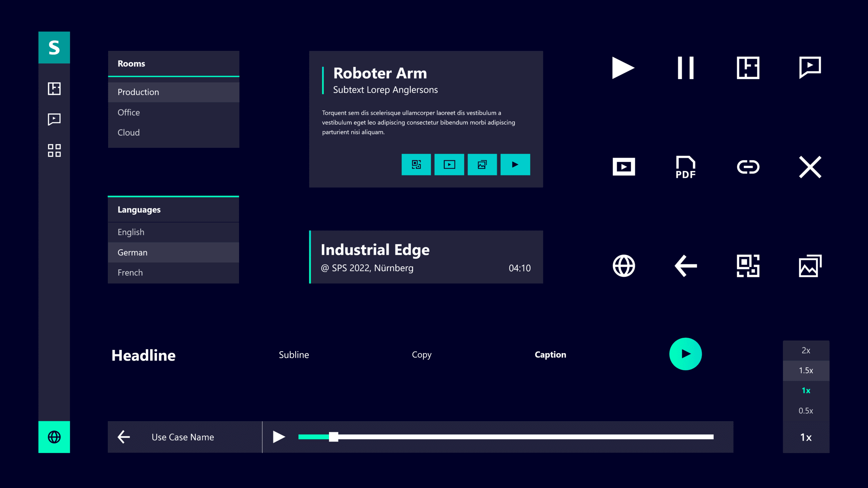The height and width of the screenshot is (488, 868).
Task: Click QR code button on Roboter Arm card
Action: [x=416, y=164]
